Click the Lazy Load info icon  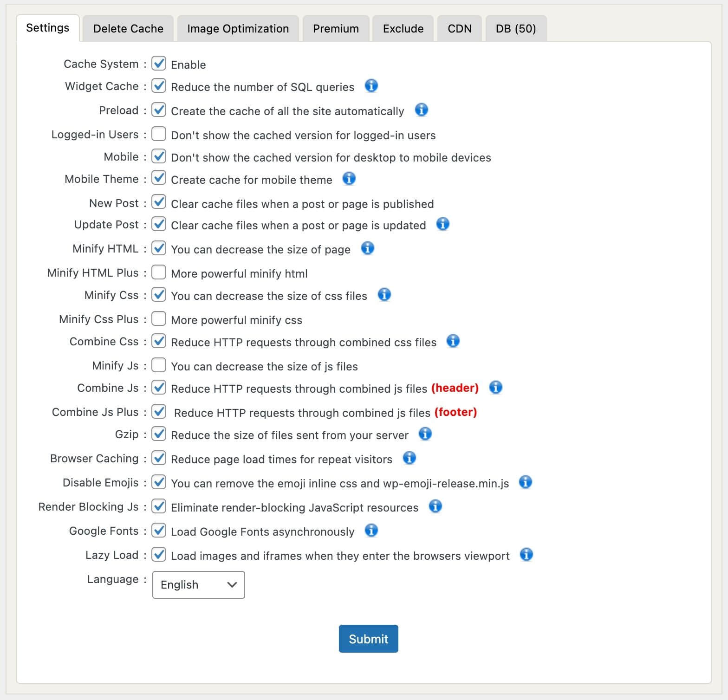(526, 555)
